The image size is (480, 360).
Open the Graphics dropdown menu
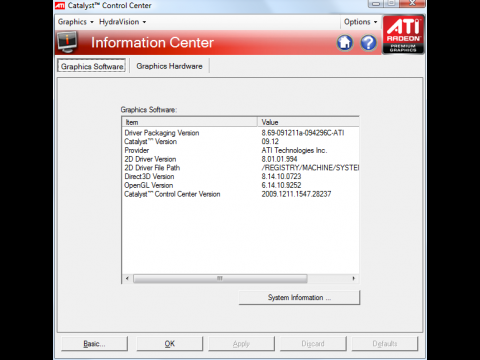coord(76,22)
